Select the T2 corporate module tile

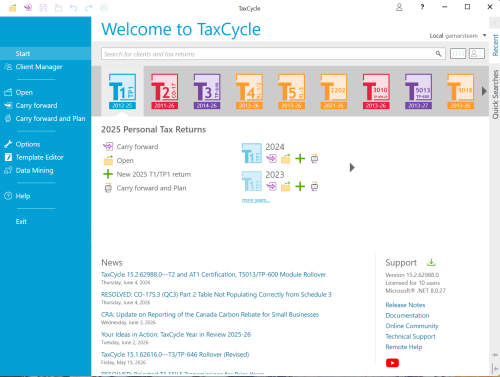click(165, 91)
